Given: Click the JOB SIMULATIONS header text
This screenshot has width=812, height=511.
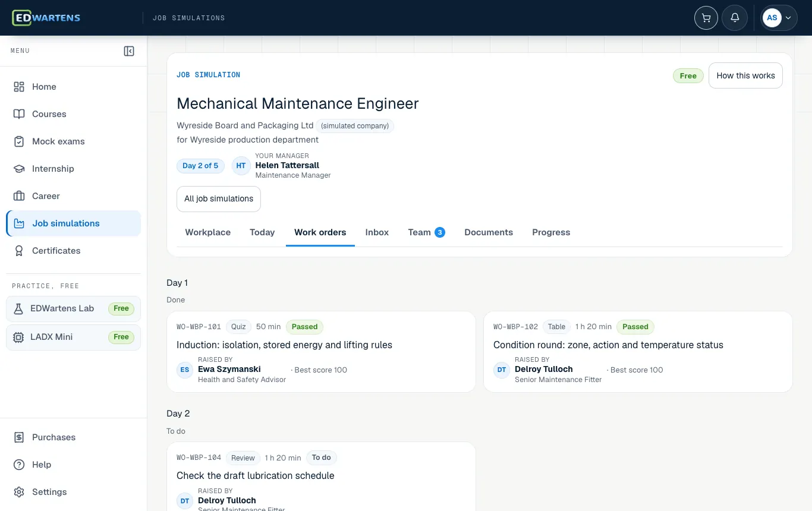Looking at the screenshot, I should [189, 18].
